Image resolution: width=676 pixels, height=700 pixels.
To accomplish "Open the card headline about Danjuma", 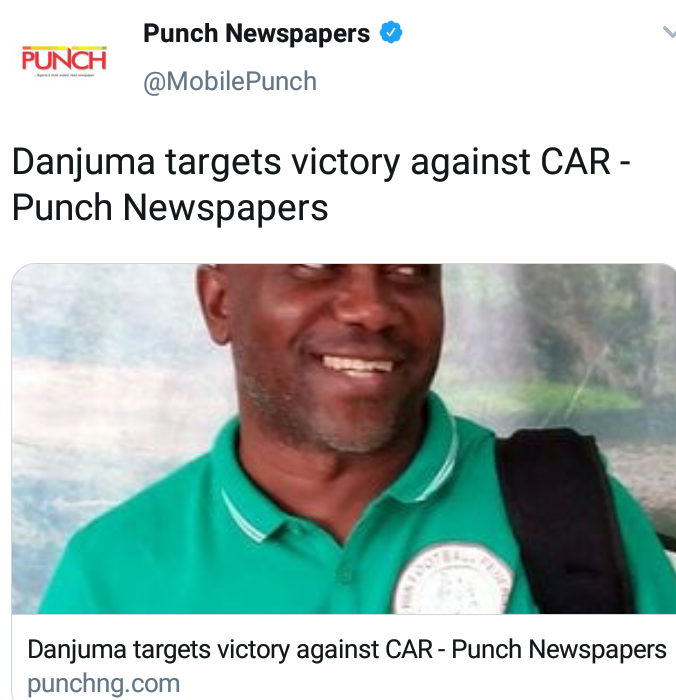I will [x=347, y=649].
